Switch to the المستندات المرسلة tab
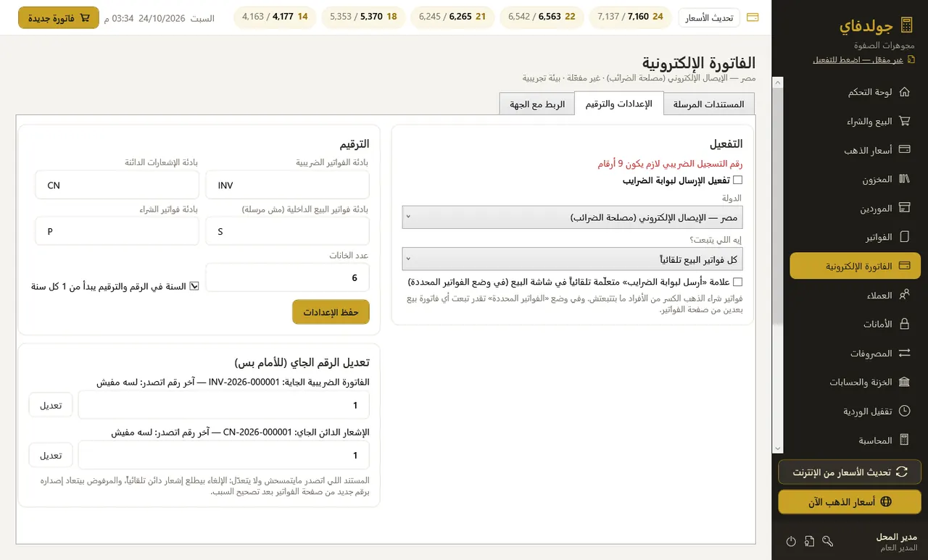 709,104
